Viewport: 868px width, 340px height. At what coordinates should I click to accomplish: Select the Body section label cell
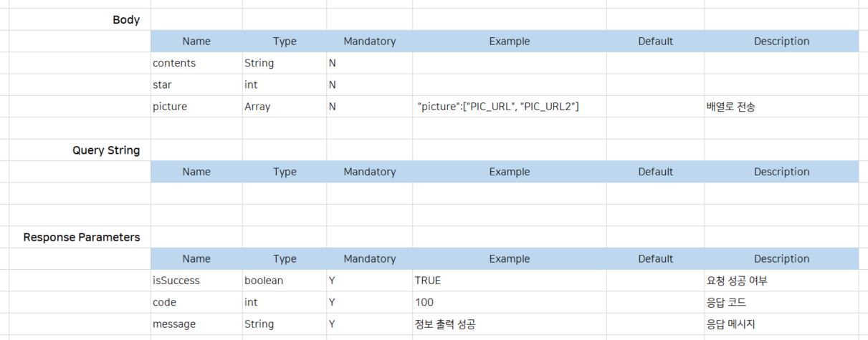coord(126,20)
